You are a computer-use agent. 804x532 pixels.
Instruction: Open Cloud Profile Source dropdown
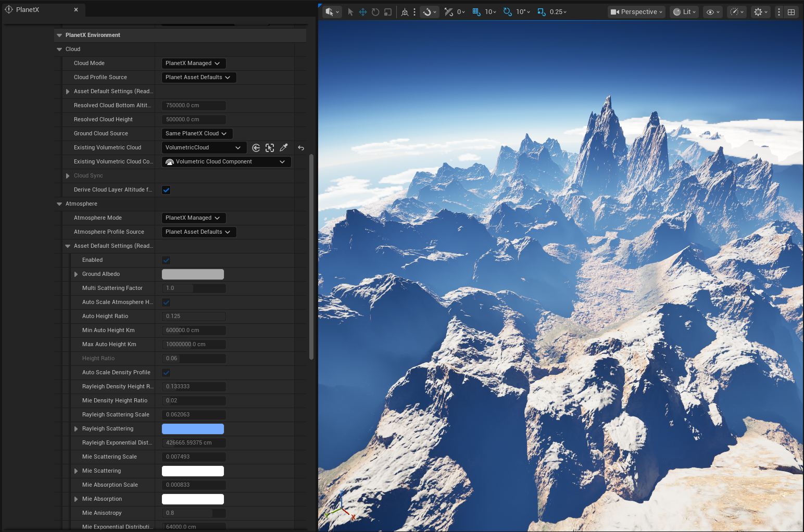[x=199, y=78]
